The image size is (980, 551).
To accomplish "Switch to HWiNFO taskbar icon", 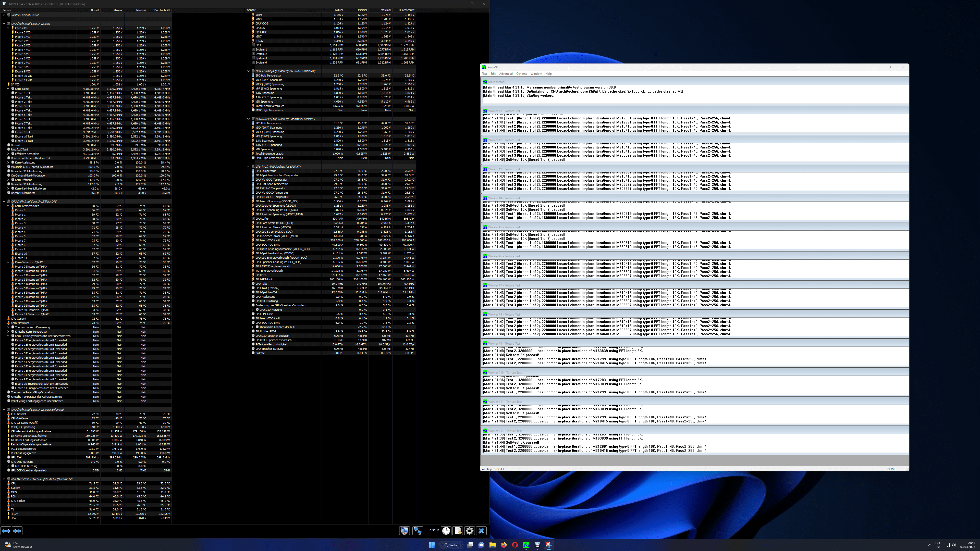I will click(537, 545).
